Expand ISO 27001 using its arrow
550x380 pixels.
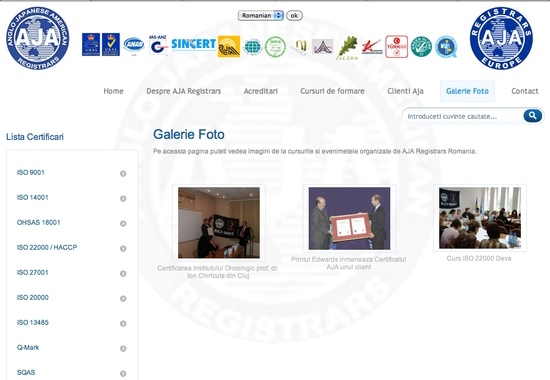123,273
